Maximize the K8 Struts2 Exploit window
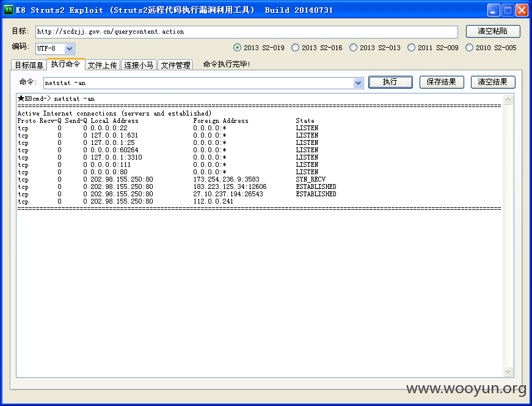 coord(508,10)
